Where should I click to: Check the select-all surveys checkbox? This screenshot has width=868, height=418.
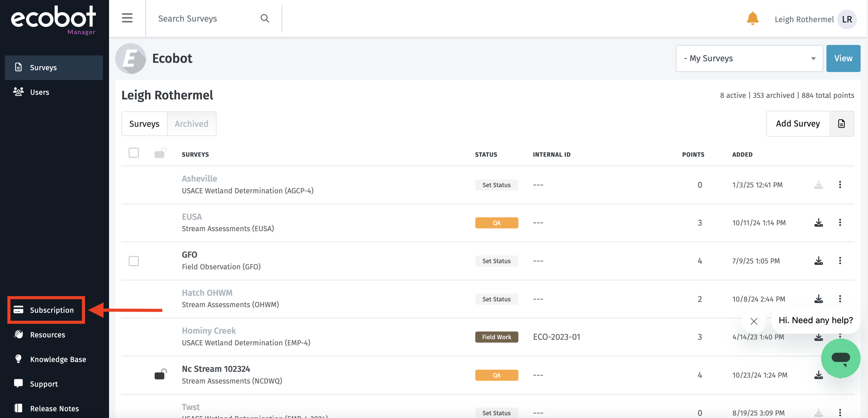[133, 153]
